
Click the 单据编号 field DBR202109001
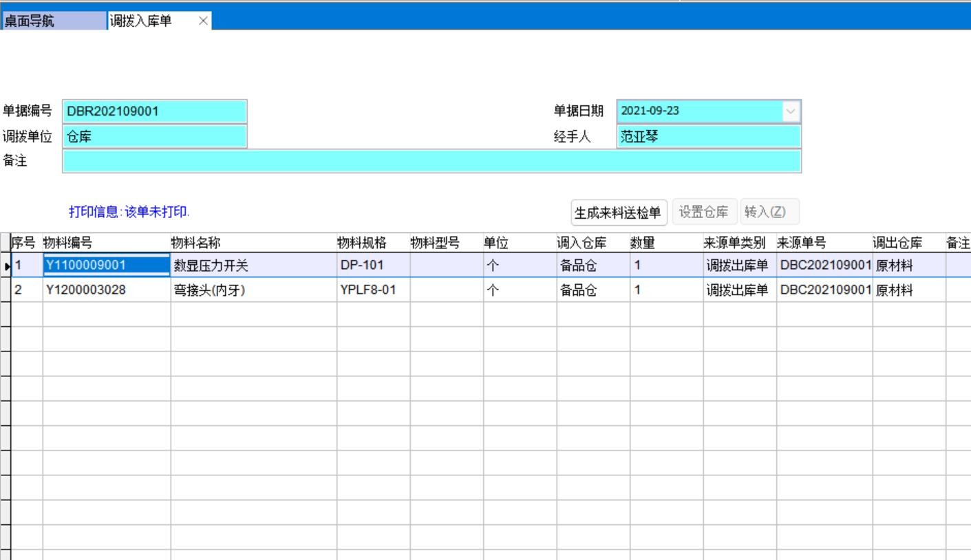point(154,111)
